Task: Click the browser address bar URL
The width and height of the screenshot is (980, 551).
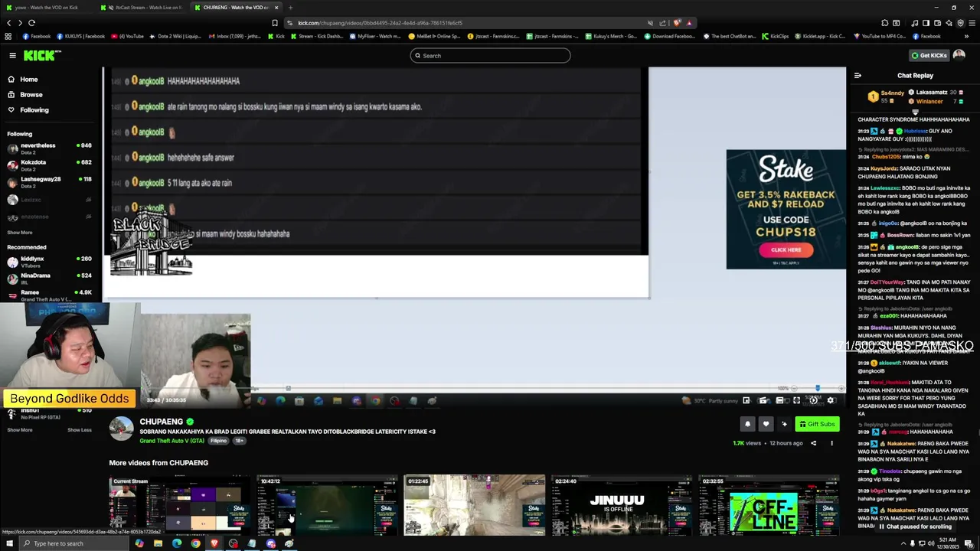Action: coord(380,23)
